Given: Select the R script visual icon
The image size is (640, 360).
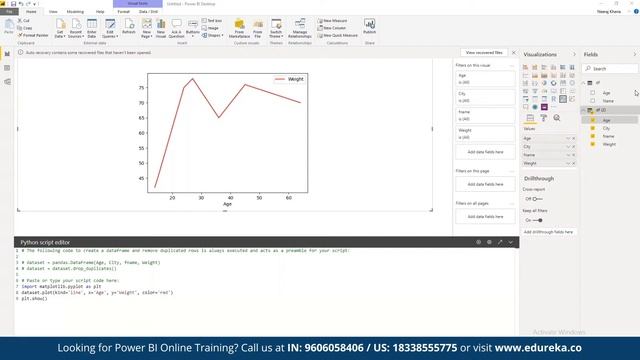Looking at the screenshot, I should pyautogui.click(x=553, y=99).
